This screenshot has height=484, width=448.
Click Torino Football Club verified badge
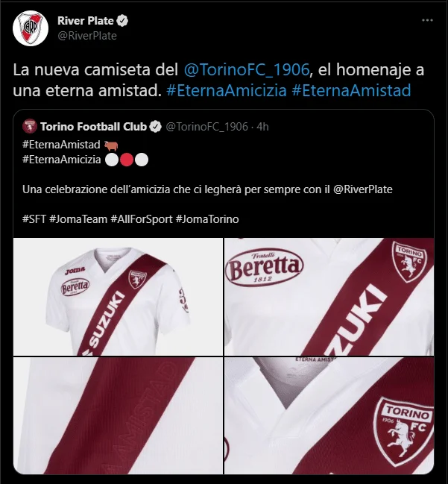(156, 127)
